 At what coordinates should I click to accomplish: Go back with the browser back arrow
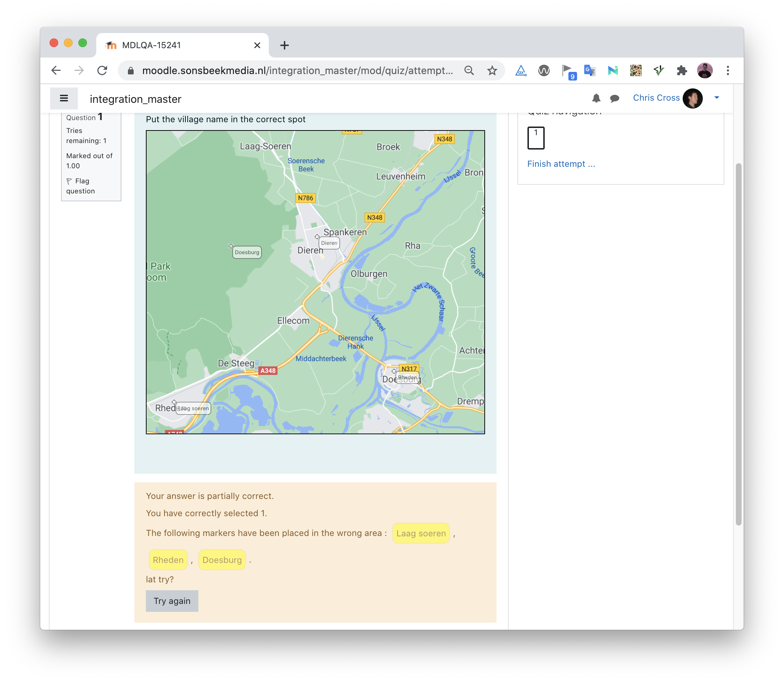click(56, 70)
